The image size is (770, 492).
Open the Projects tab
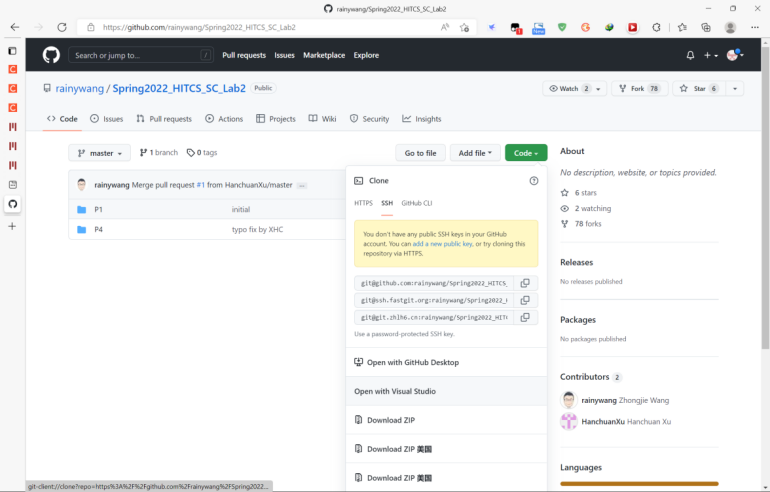coord(276,119)
